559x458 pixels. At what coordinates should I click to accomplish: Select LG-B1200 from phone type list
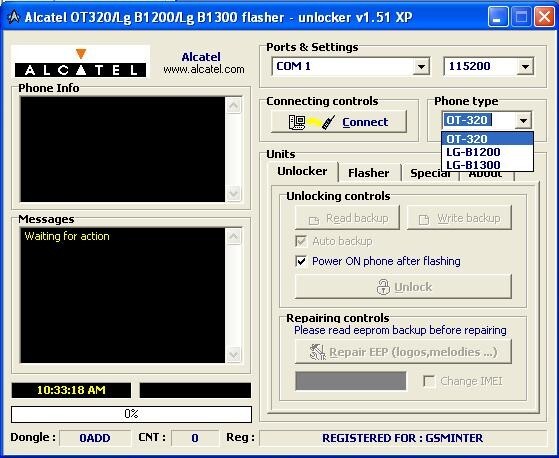[487, 152]
